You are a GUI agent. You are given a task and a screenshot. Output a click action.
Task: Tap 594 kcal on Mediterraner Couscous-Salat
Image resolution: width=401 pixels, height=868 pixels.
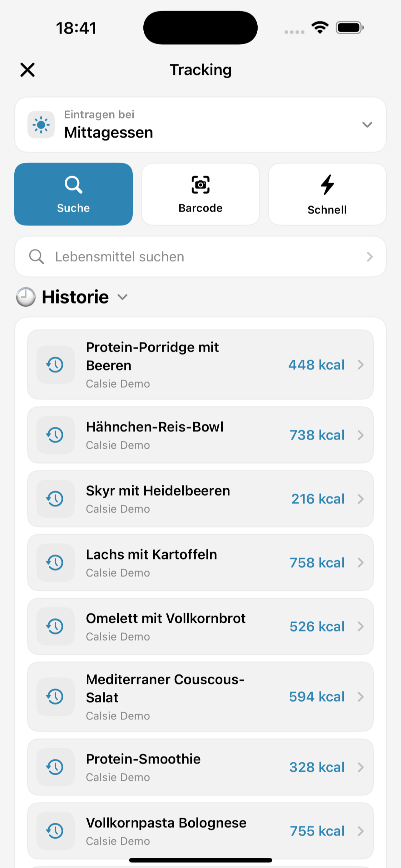pos(317,696)
